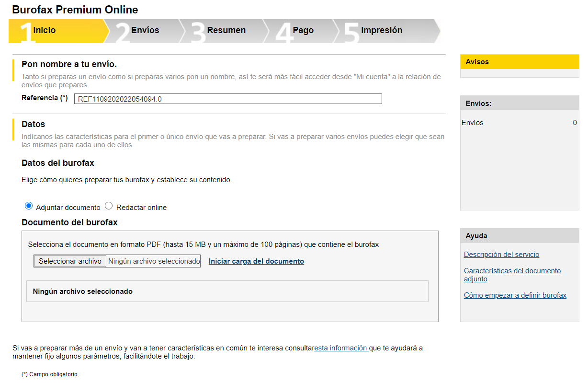Click Iniciar carga del documento link
Image resolution: width=588 pixels, height=383 pixels.
(x=256, y=261)
